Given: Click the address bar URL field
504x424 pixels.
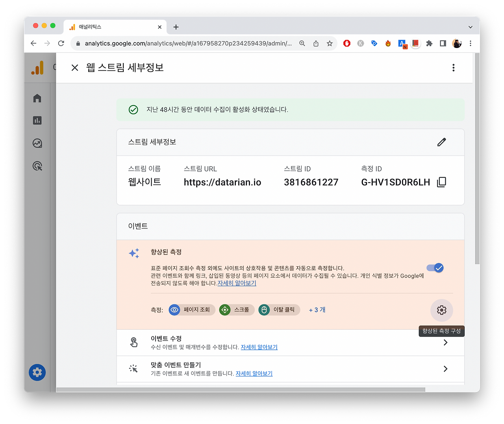Looking at the screenshot, I should 188,43.
